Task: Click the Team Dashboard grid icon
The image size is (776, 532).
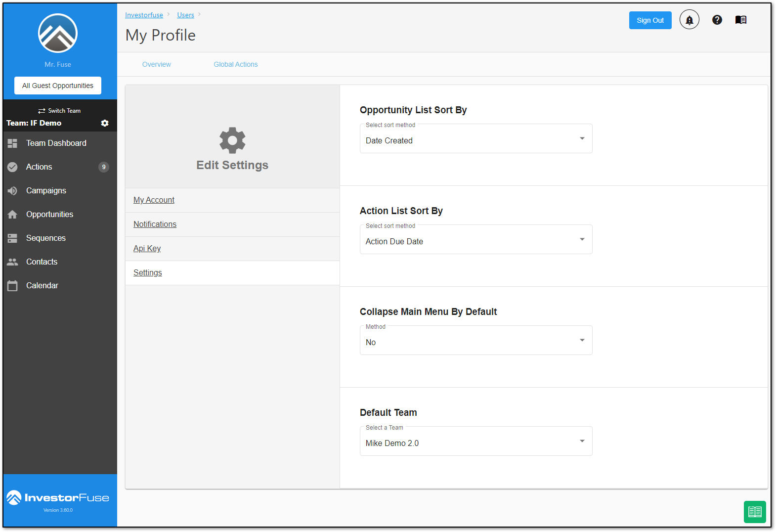Action: click(x=12, y=143)
